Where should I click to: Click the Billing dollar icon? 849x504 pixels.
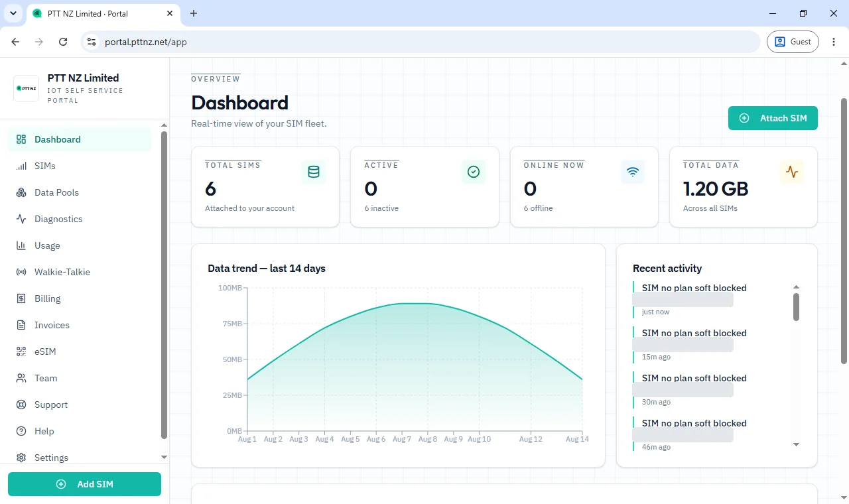(21, 298)
